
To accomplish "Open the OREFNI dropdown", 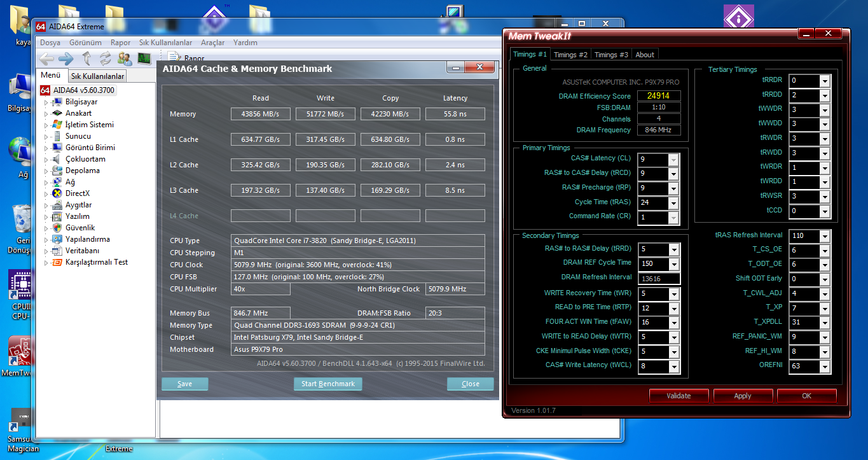I will (x=825, y=366).
